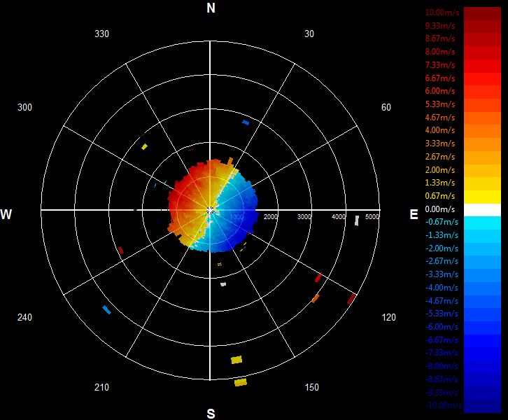This screenshot has width=508, height=420.
Task: Click the 9.33m/s legend label
Action: (x=440, y=26)
